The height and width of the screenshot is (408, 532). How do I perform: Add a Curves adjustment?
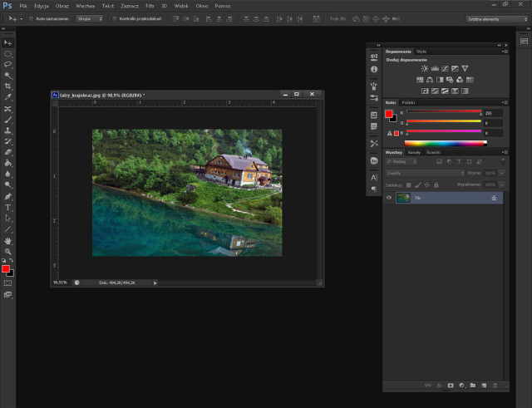tap(445, 68)
